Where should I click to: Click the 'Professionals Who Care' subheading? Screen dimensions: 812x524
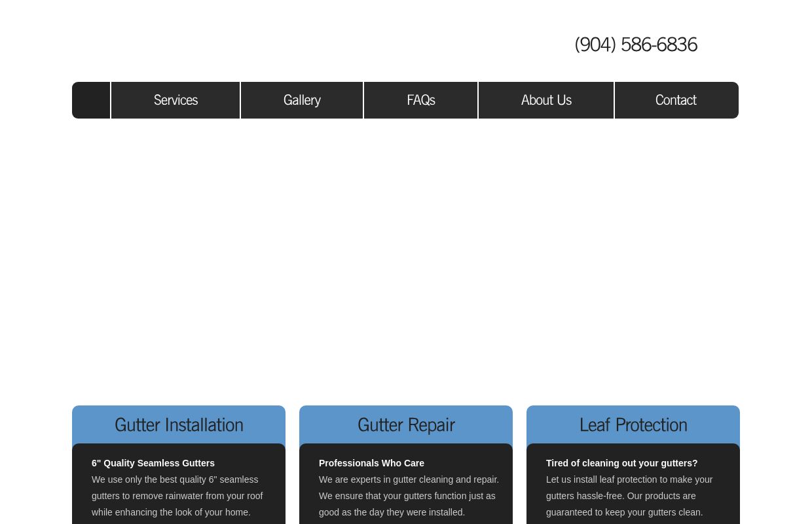coord(371,463)
